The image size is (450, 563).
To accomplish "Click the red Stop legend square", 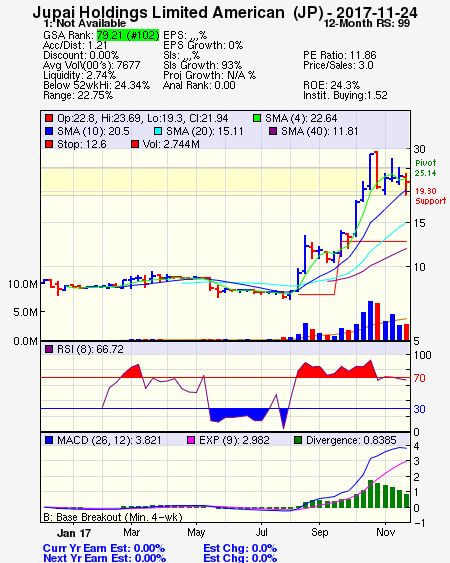I will (48, 144).
